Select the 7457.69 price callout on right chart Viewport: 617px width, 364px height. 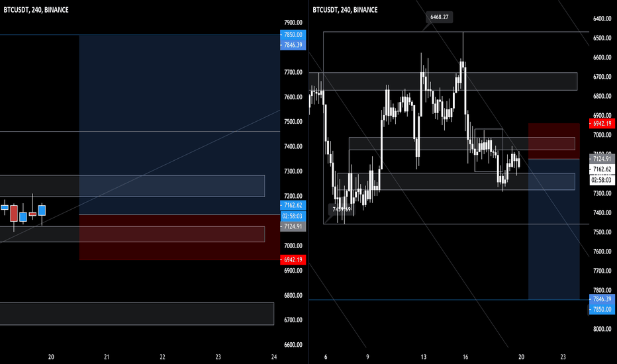coord(341,209)
